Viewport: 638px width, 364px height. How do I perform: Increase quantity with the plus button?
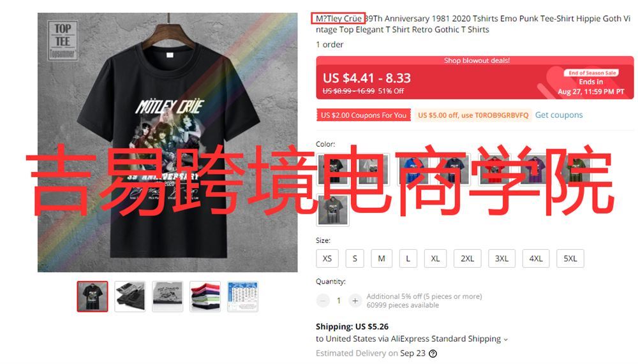tap(355, 300)
